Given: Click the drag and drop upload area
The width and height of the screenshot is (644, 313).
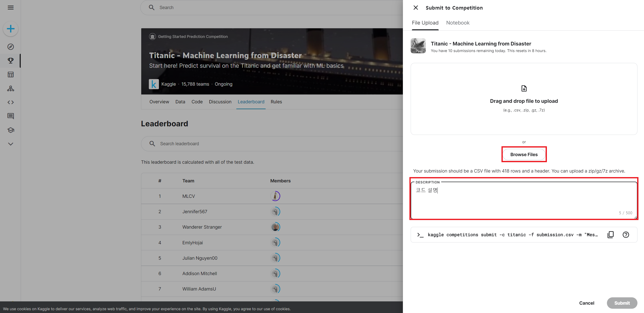Looking at the screenshot, I should pos(524,99).
